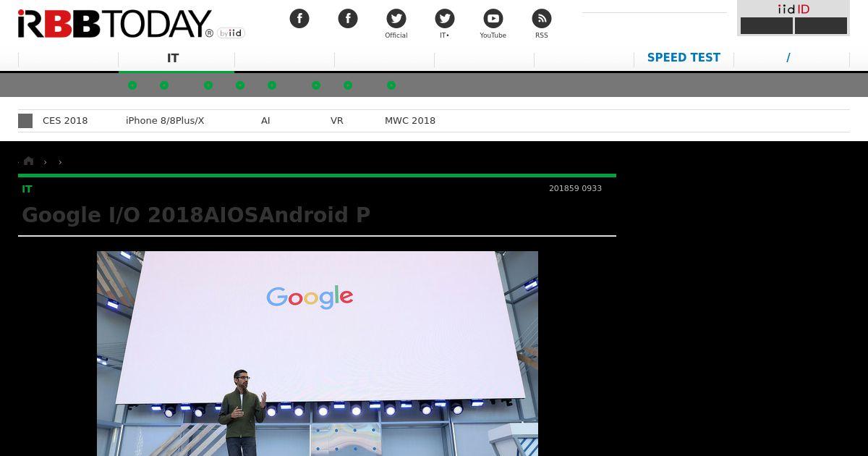868x456 pixels.
Task: Open the AI keyword link
Action: coord(265,121)
